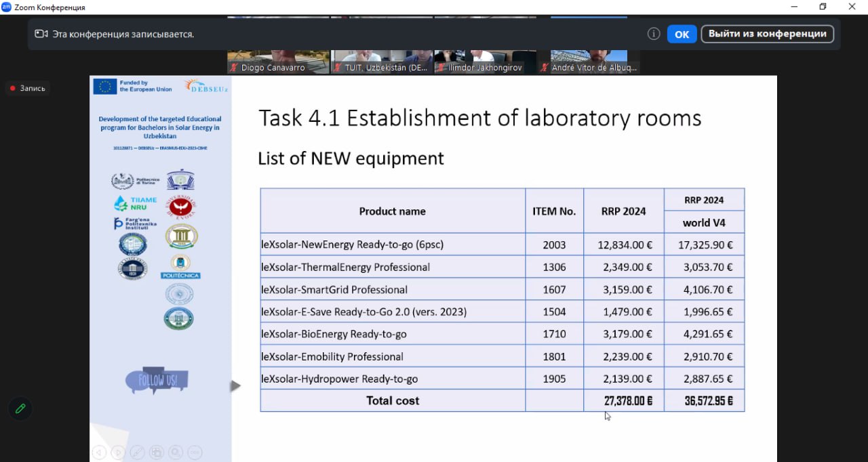The width and height of the screenshot is (868, 462).
Task: Click André Vitor's muted microphone icon
Action: point(544,68)
